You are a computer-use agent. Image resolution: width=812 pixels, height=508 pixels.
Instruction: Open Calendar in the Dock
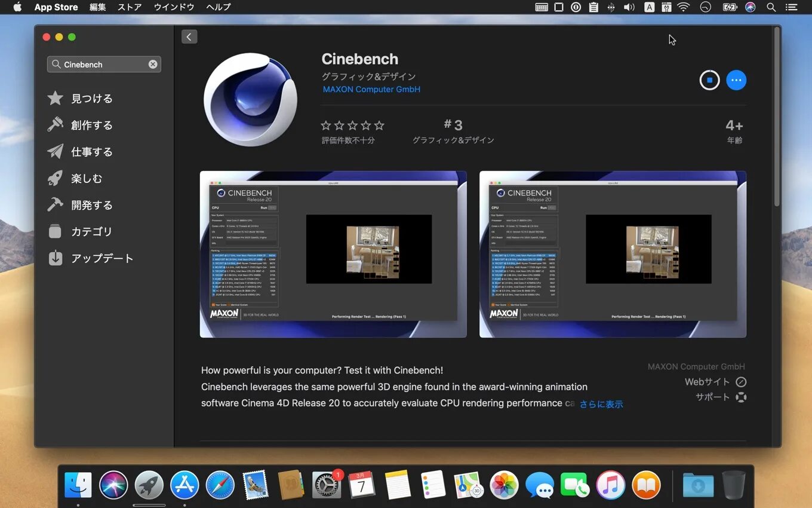(x=362, y=485)
